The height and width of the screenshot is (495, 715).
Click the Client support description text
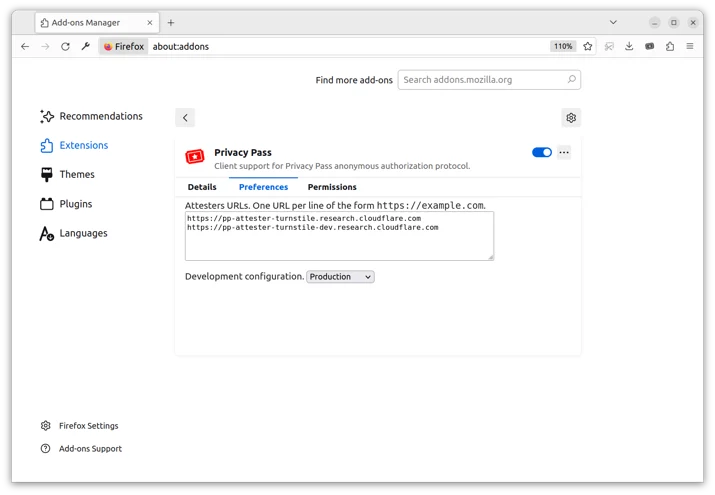342,166
